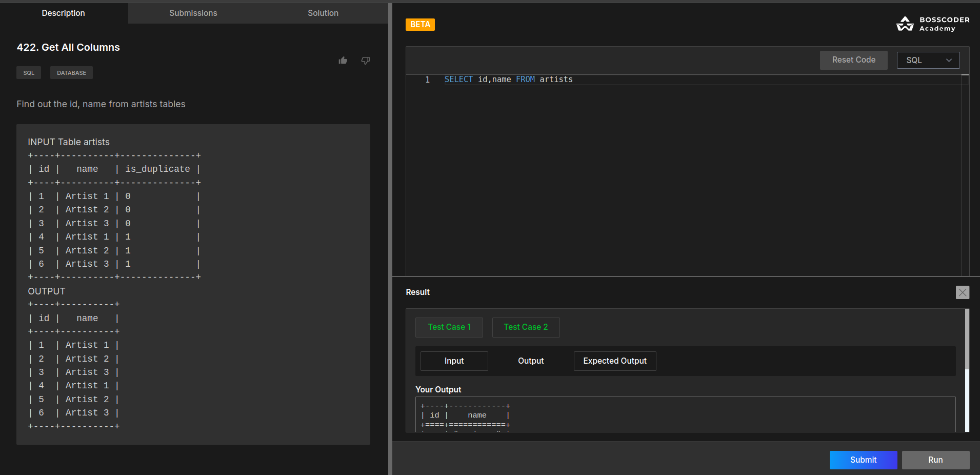Select Test Case 2
Viewport: 980px width, 475px height.
tap(526, 327)
